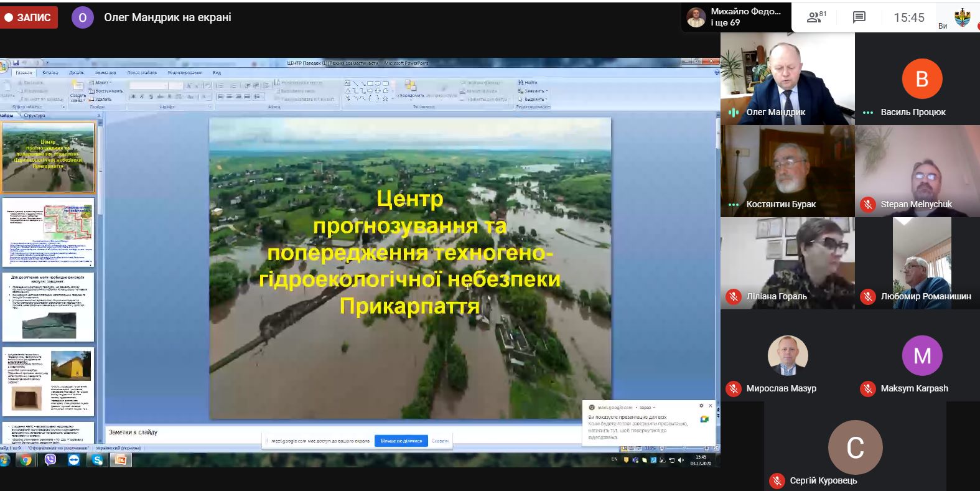980x491 pixels.
Task: Expand the Заменить replace dropdown
Action: click(x=532, y=91)
